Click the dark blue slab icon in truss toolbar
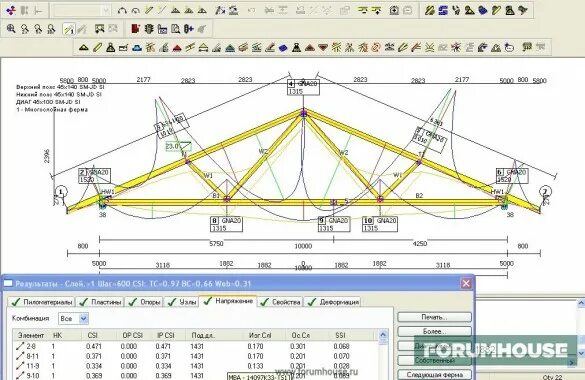This screenshot has height=380, width=585. click(x=283, y=47)
